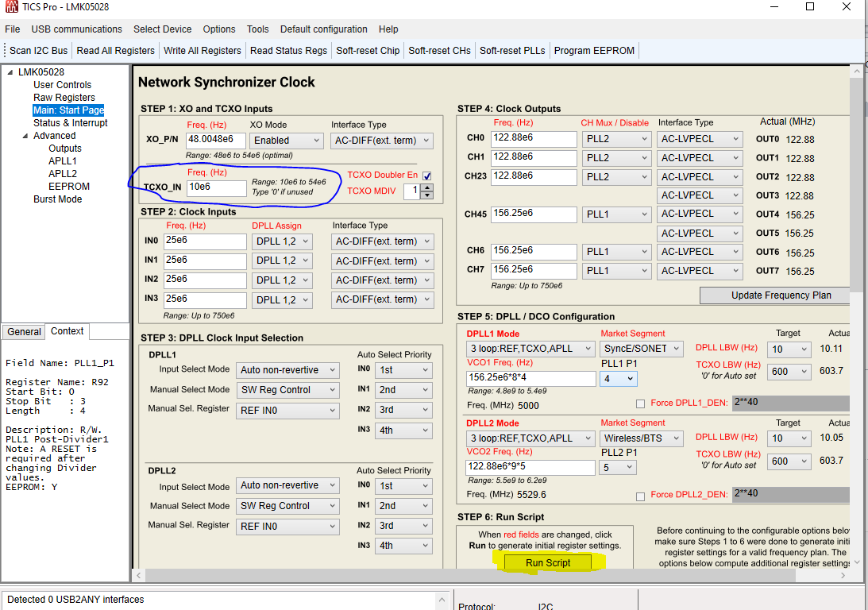Toggle the TCXO Doubler En checkbox

tap(426, 176)
